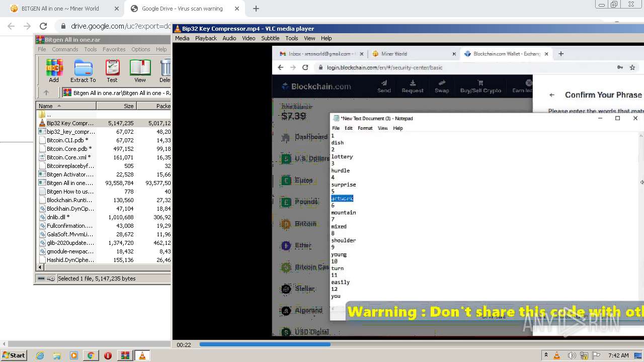Click the Add button in WinRAR toolbar
644x362 pixels.
54,71
